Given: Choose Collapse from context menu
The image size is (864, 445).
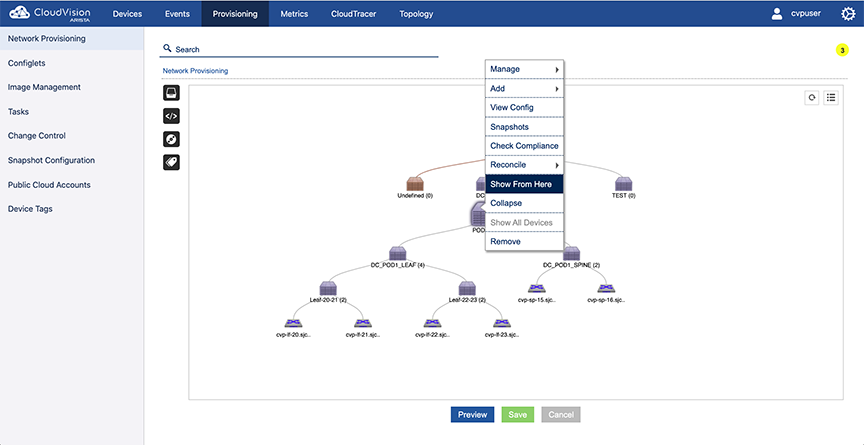Looking at the screenshot, I should coord(524,203).
